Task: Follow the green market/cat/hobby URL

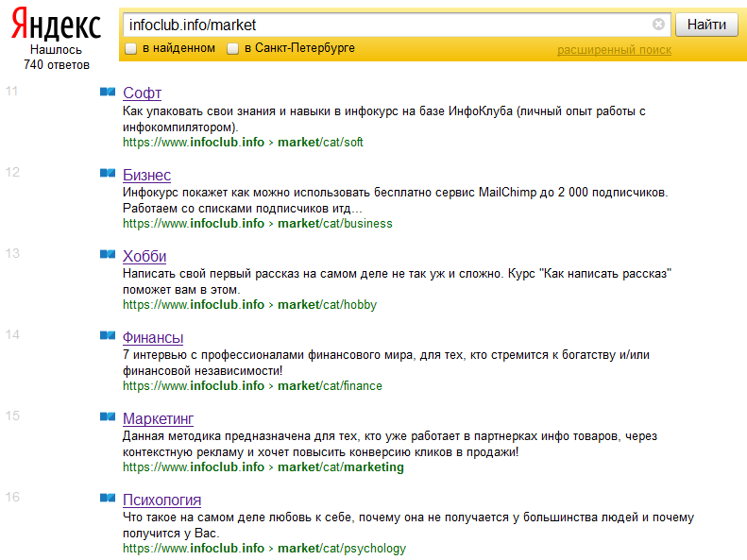Action: (249, 305)
